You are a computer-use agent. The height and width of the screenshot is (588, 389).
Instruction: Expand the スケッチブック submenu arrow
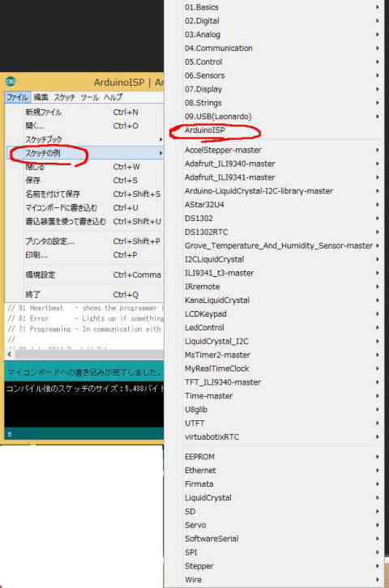click(x=160, y=139)
